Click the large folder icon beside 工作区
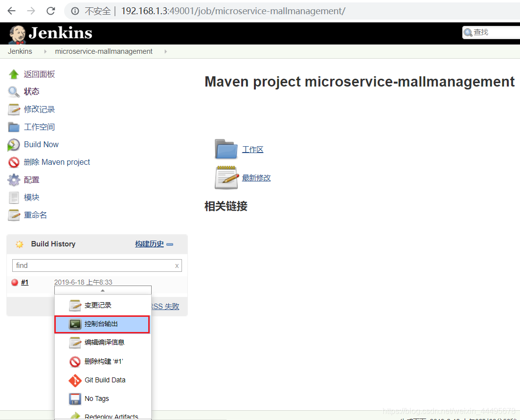The width and height of the screenshot is (520, 420). point(226,149)
